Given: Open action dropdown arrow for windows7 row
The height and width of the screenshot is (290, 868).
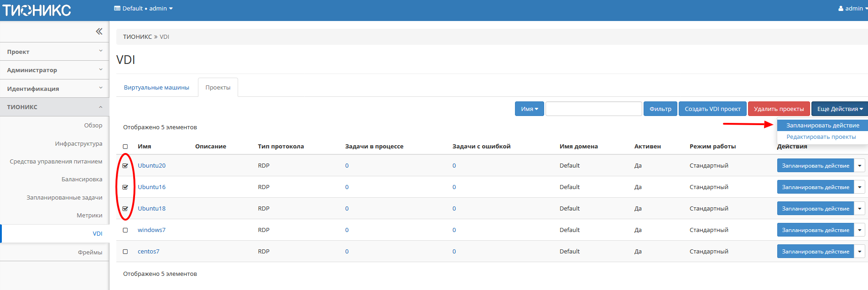Looking at the screenshot, I should pos(860,230).
